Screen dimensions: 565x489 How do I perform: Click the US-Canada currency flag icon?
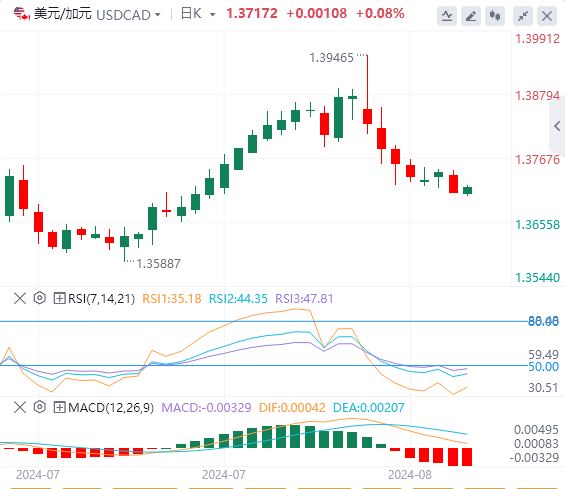pos(22,14)
